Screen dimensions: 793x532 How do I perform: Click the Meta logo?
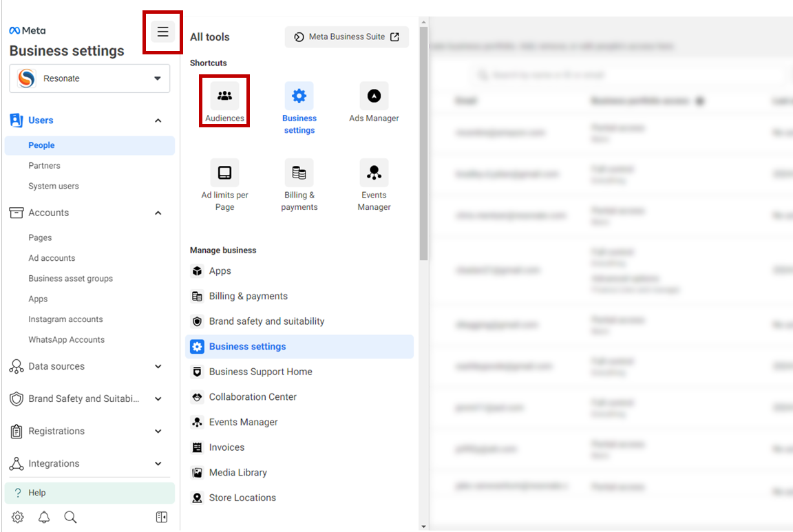[28, 30]
